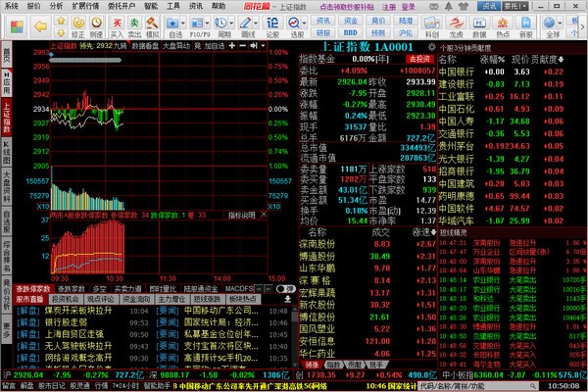The height and width of the screenshot is (392, 588).
Task: Click the download icon in news panel
Action: pos(287,299)
